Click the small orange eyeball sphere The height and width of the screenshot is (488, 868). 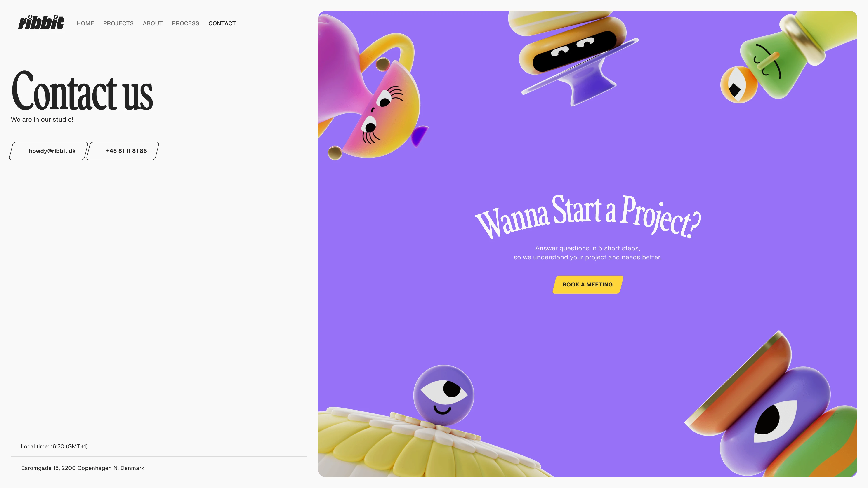point(738,85)
